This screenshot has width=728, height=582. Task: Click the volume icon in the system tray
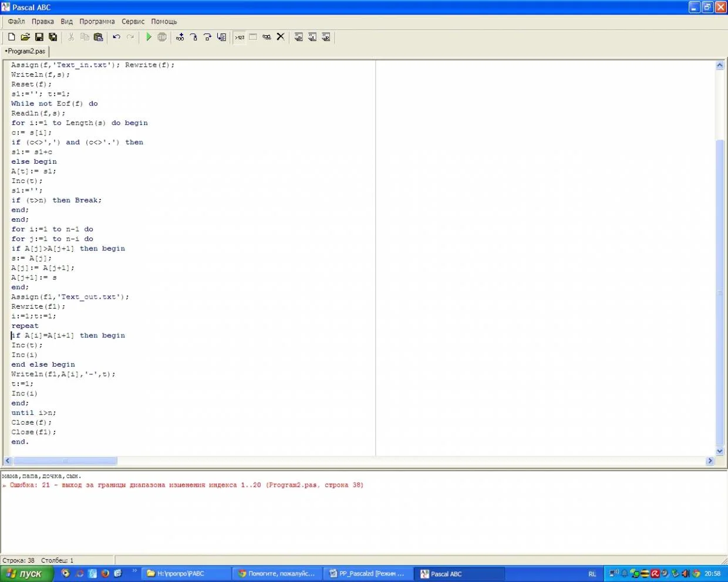coord(685,574)
